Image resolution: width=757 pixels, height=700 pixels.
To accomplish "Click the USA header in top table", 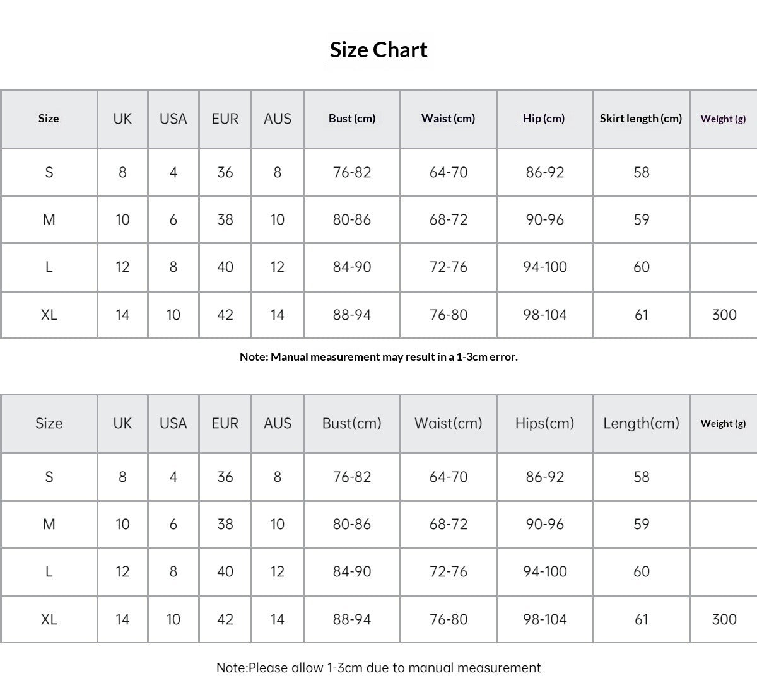I will pyautogui.click(x=173, y=119).
